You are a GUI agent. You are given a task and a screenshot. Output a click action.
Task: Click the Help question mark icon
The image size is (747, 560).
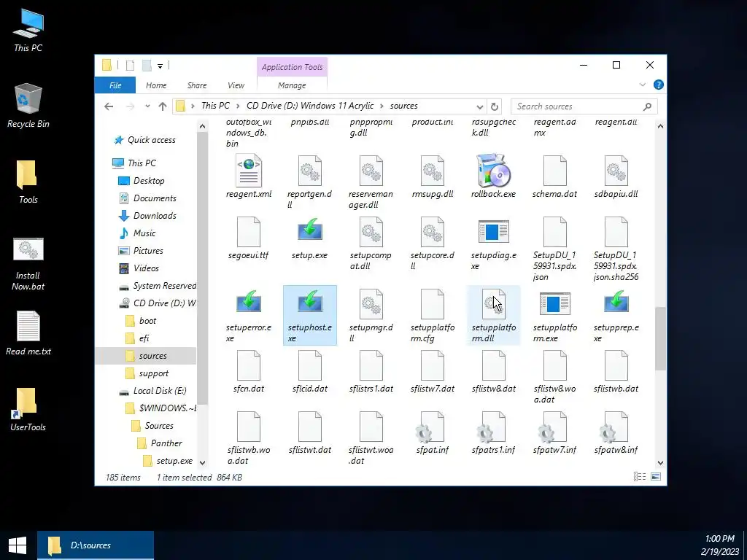659,85
